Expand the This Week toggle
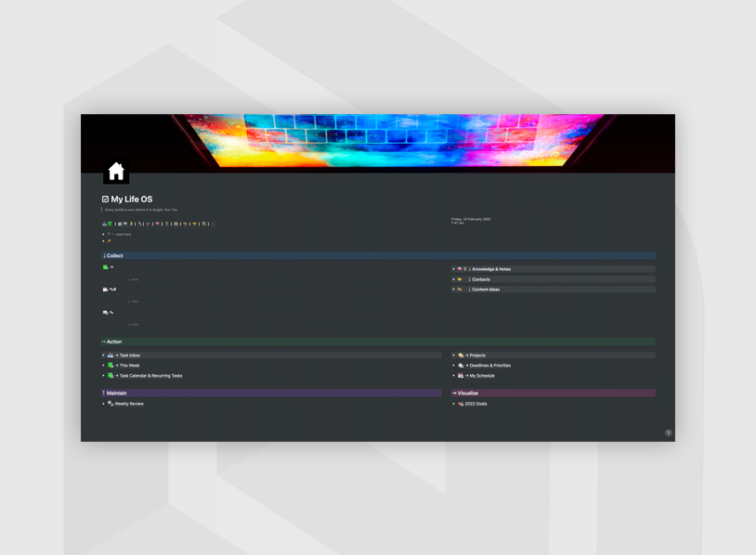 pyautogui.click(x=103, y=365)
